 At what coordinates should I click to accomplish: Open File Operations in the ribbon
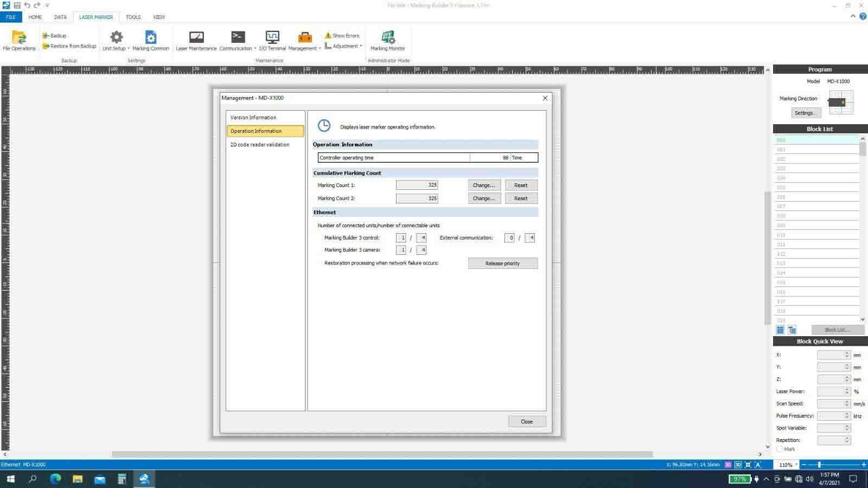19,41
